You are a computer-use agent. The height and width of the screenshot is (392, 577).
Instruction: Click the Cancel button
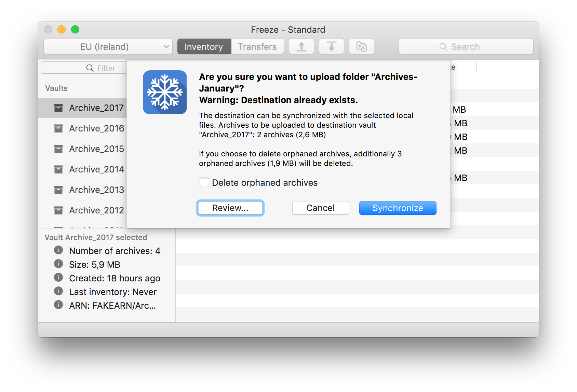pos(320,208)
